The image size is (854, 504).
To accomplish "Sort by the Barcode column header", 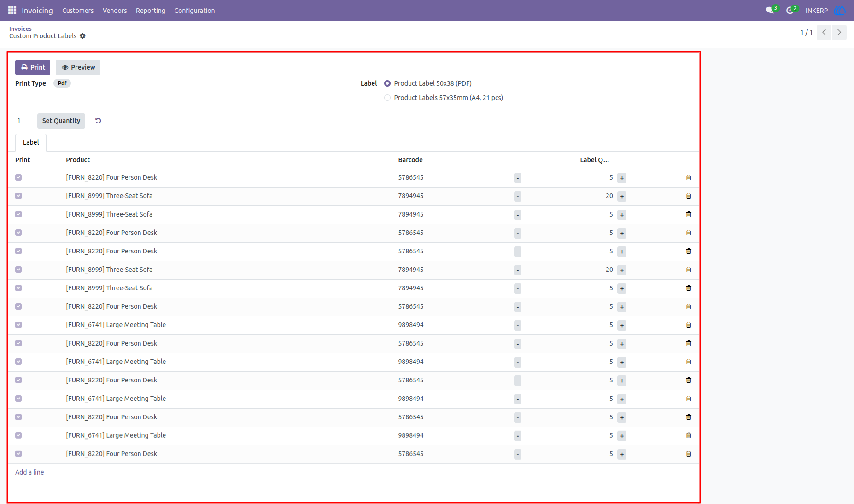I will coord(410,160).
